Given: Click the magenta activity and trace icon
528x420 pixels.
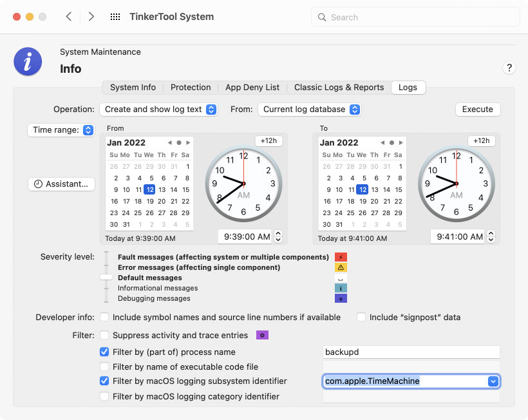Looking at the screenshot, I should [x=262, y=335].
